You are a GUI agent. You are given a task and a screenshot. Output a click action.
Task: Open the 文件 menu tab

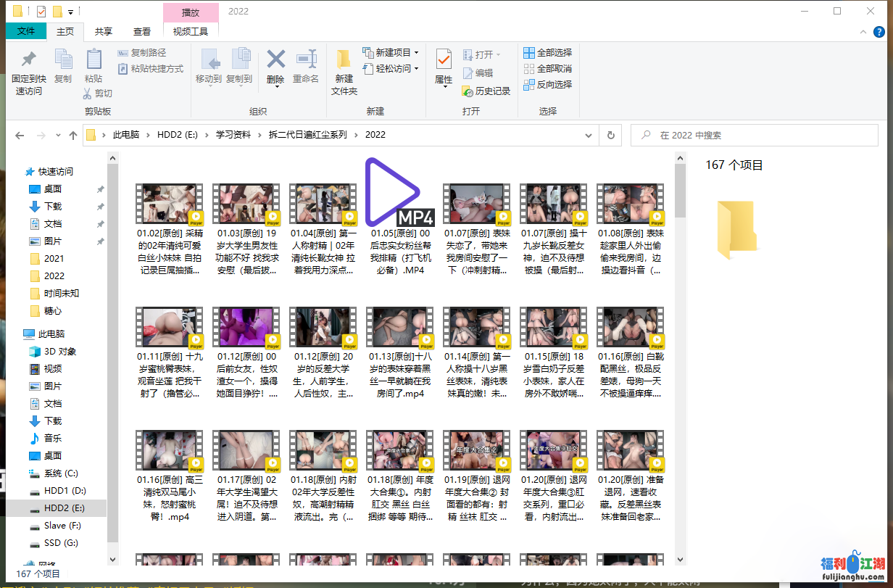point(26,31)
